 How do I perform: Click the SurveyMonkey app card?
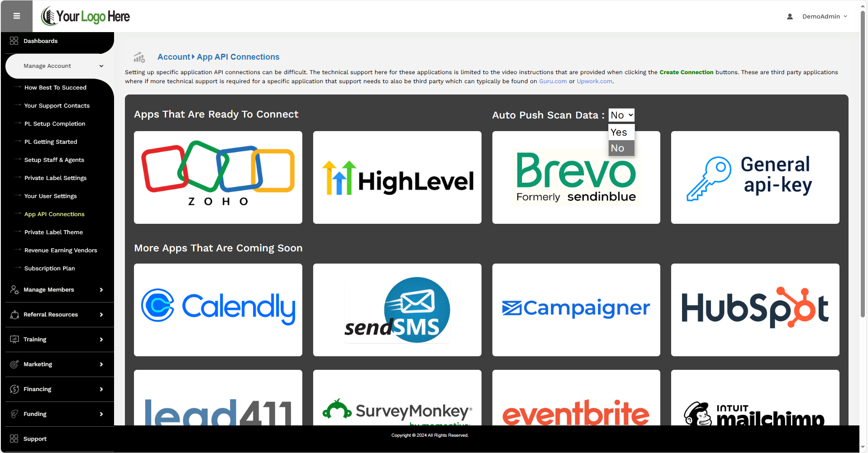[x=397, y=398]
